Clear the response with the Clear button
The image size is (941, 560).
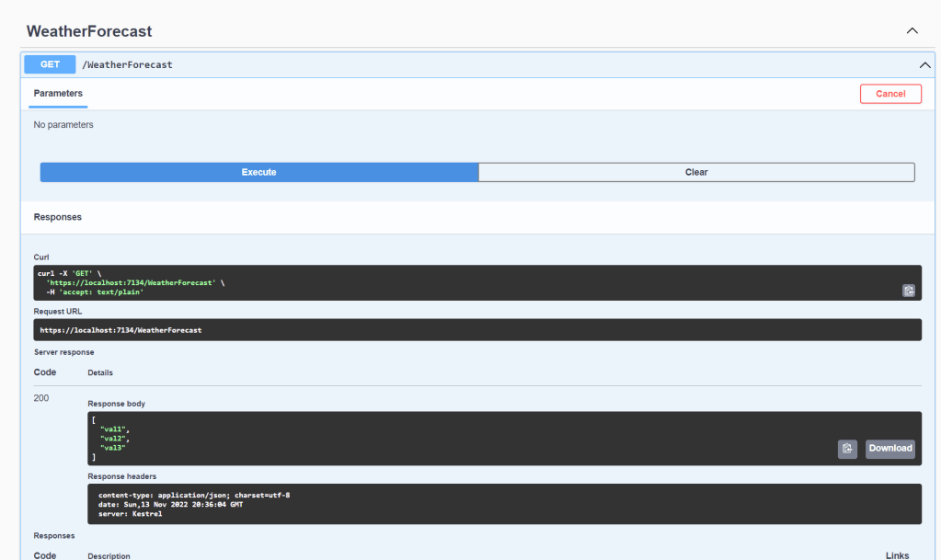coord(696,172)
